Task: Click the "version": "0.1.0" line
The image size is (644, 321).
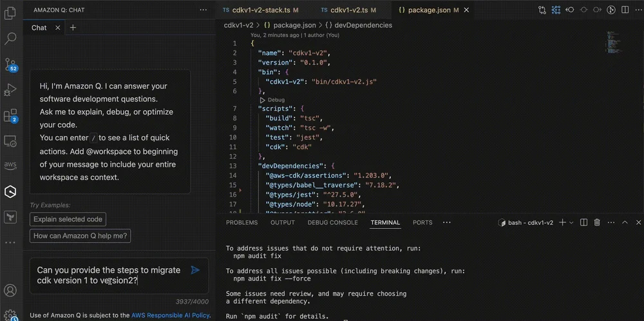Action: coord(294,63)
